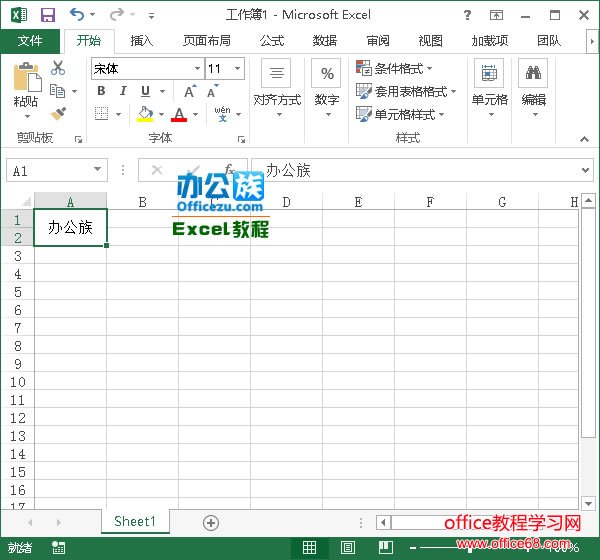Cut selection with scissors icon
The width and height of the screenshot is (600, 560).
pyautogui.click(x=58, y=68)
